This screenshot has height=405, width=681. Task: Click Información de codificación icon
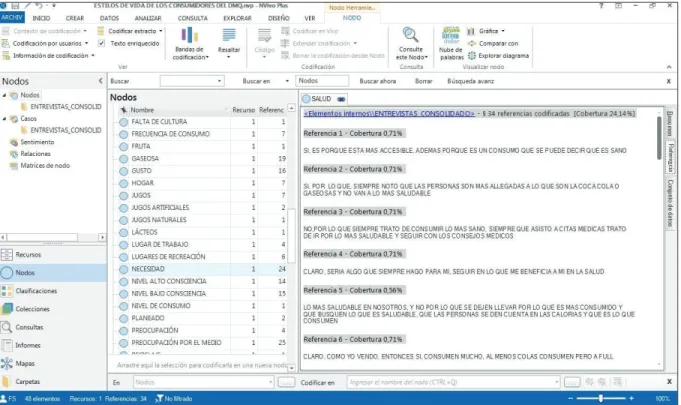click(x=5, y=56)
